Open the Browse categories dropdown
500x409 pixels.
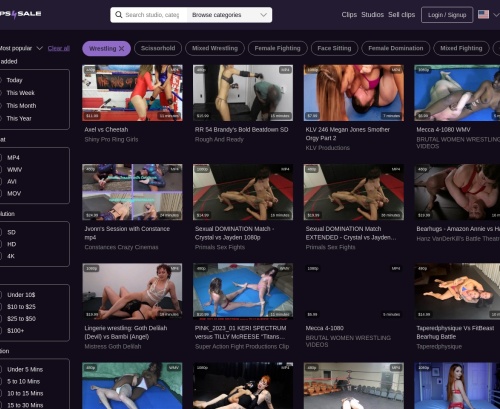229,15
